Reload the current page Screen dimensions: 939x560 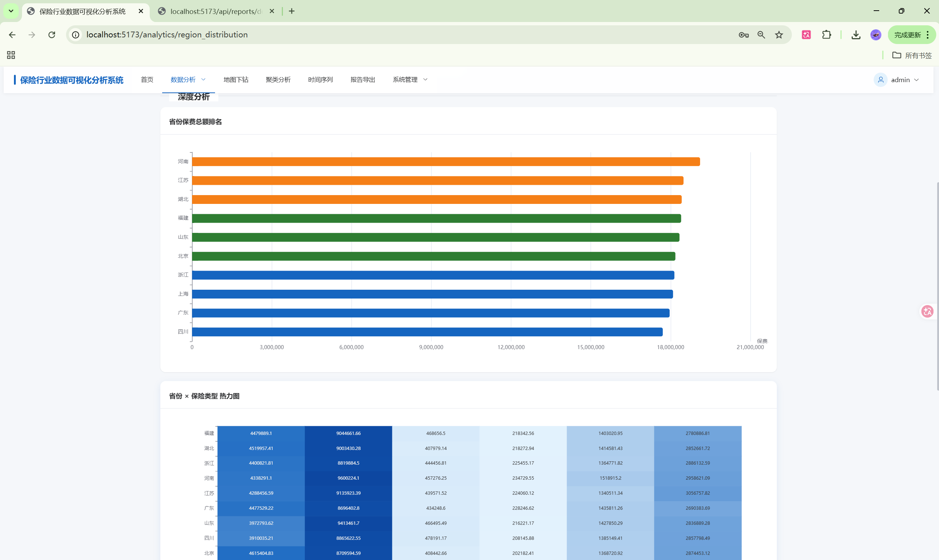pos(52,35)
